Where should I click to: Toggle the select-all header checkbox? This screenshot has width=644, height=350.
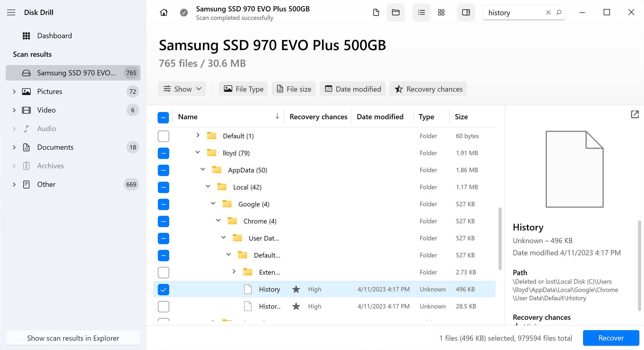click(x=163, y=117)
